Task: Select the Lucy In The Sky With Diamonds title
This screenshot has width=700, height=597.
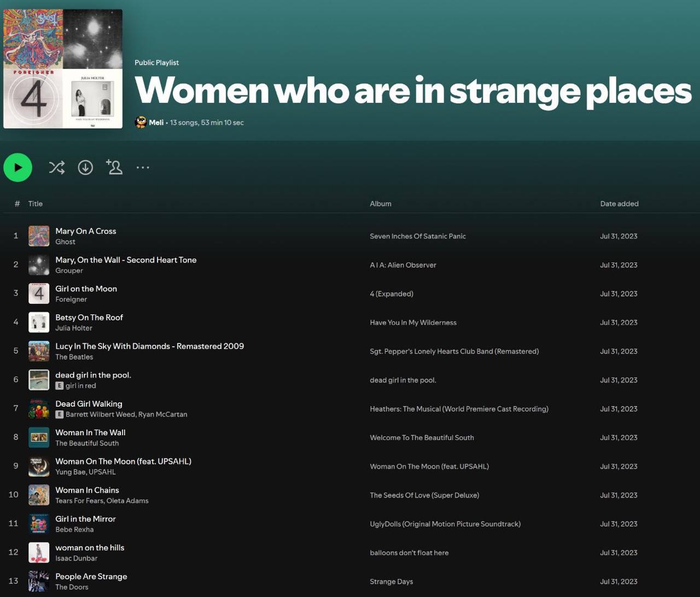Action: (149, 346)
